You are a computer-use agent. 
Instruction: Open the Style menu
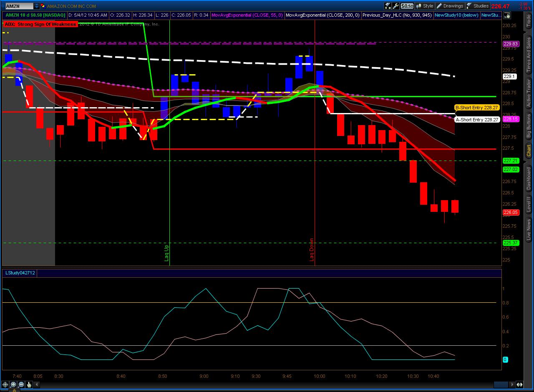[x=425, y=6]
